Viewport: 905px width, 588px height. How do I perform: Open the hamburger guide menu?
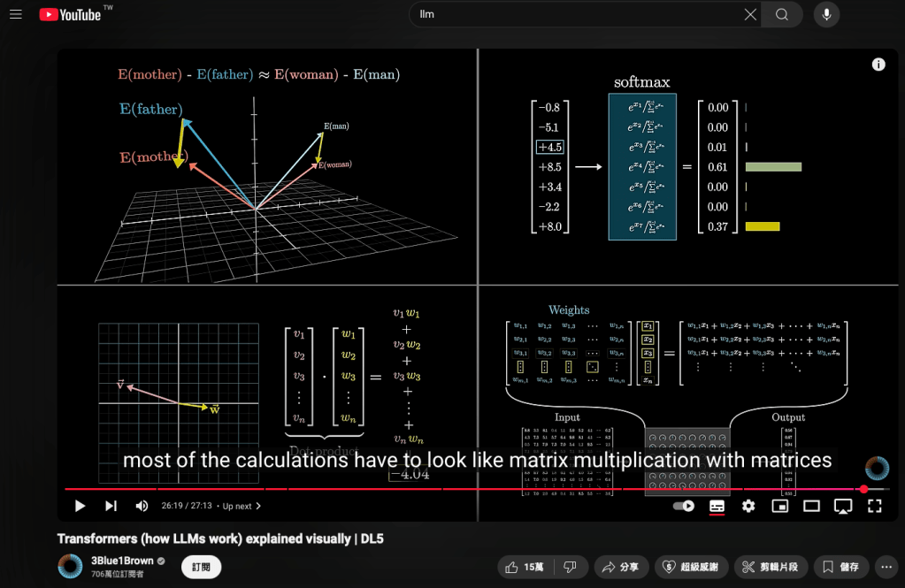coord(15,14)
